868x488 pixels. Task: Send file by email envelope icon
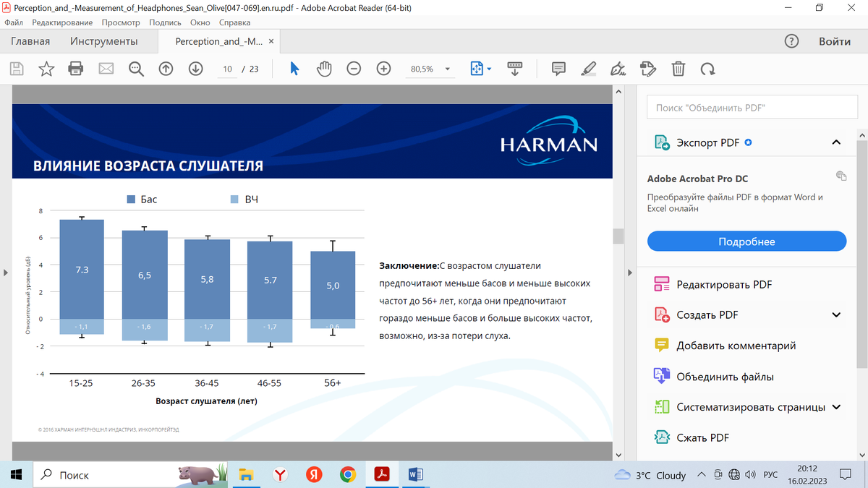coord(106,69)
